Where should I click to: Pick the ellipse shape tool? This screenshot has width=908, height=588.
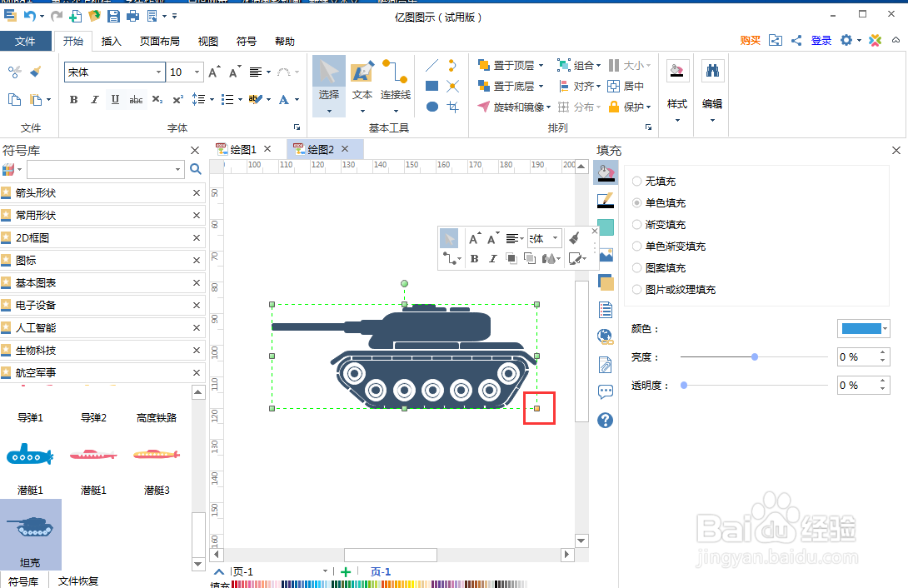tap(432, 107)
